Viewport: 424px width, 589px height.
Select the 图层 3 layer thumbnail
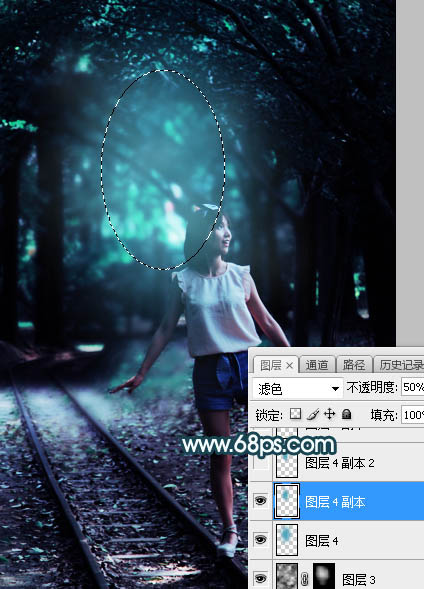[x=287, y=577]
